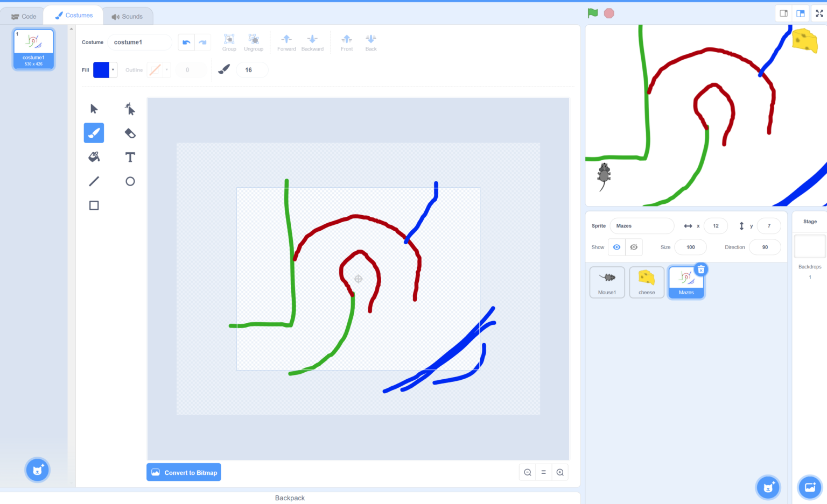
Task: Click Convert to Bitmap
Action: click(184, 472)
